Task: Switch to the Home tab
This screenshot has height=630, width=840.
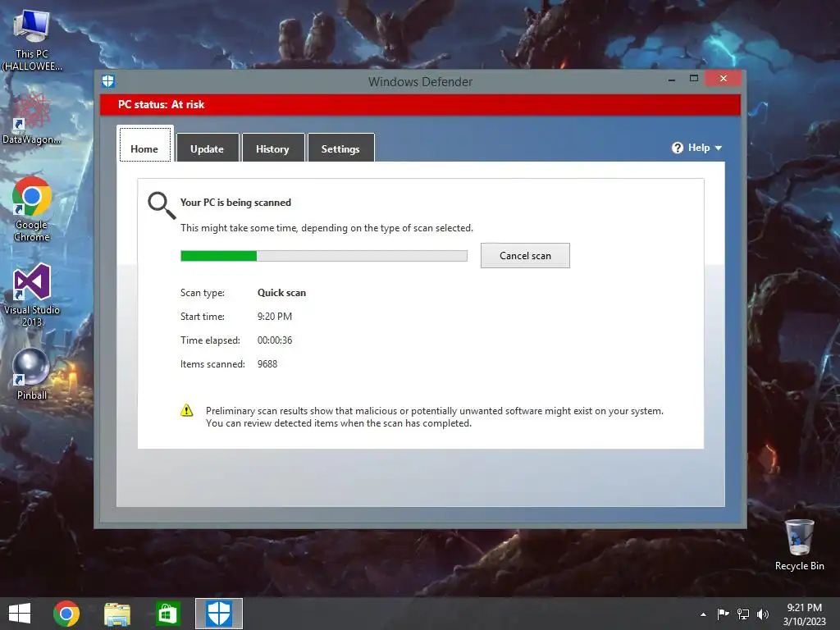Action: (144, 144)
